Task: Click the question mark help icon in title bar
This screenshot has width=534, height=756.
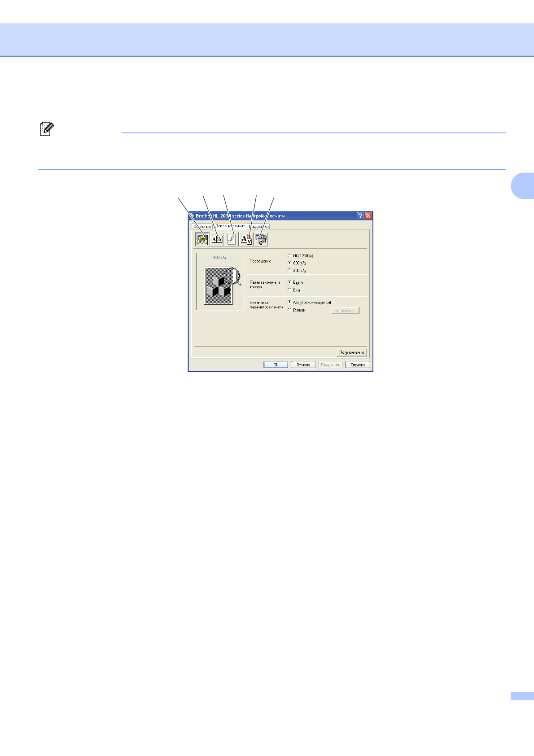Action: (360, 216)
